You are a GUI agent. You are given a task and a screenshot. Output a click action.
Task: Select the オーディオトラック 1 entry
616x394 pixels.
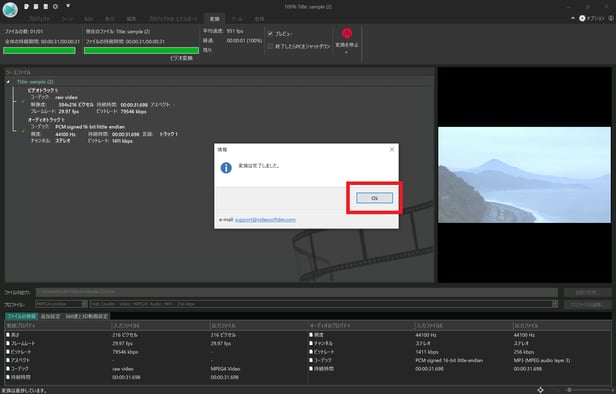click(x=46, y=120)
